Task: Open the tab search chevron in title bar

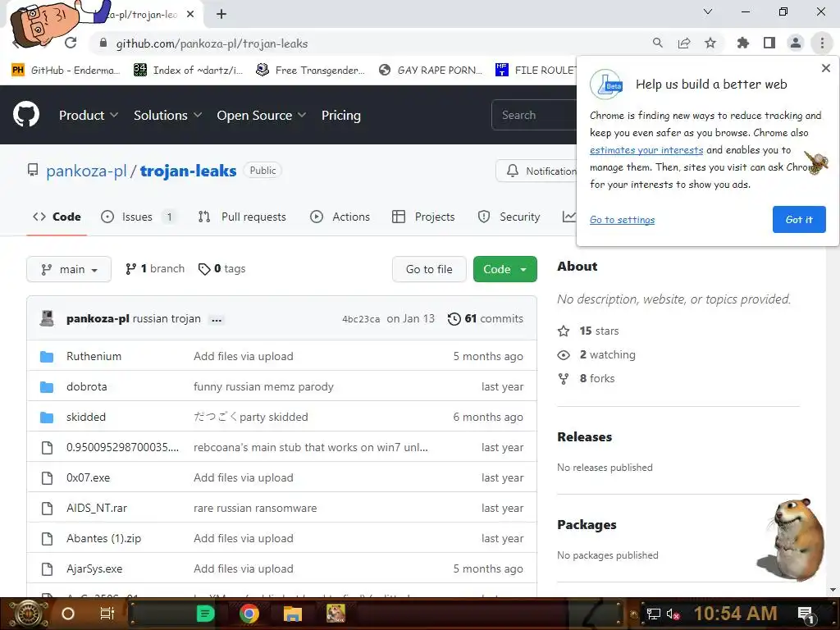Action: [x=708, y=11]
